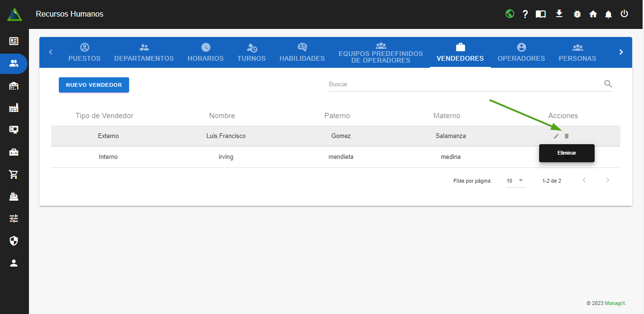Open notifications bell icon

[608, 14]
